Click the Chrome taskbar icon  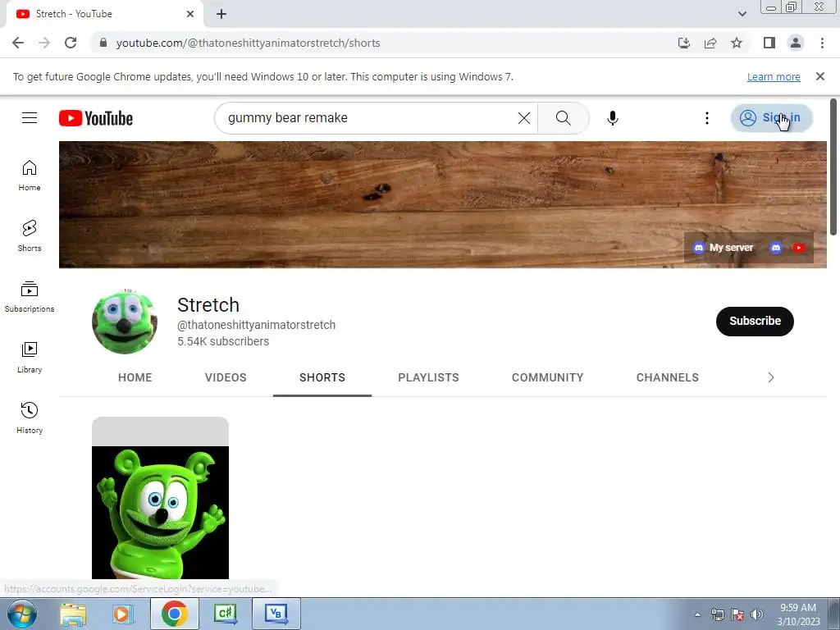(x=174, y=614)
